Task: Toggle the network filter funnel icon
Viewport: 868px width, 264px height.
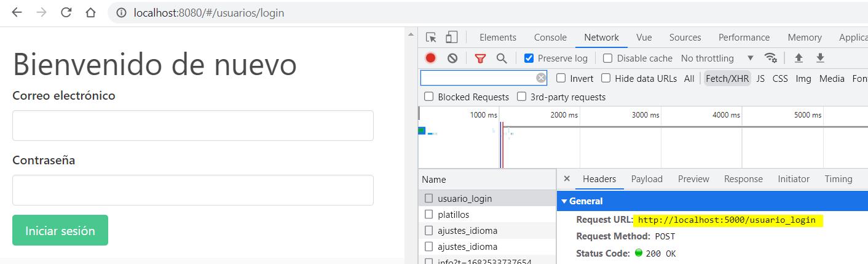Action: (x=480, y=58)
